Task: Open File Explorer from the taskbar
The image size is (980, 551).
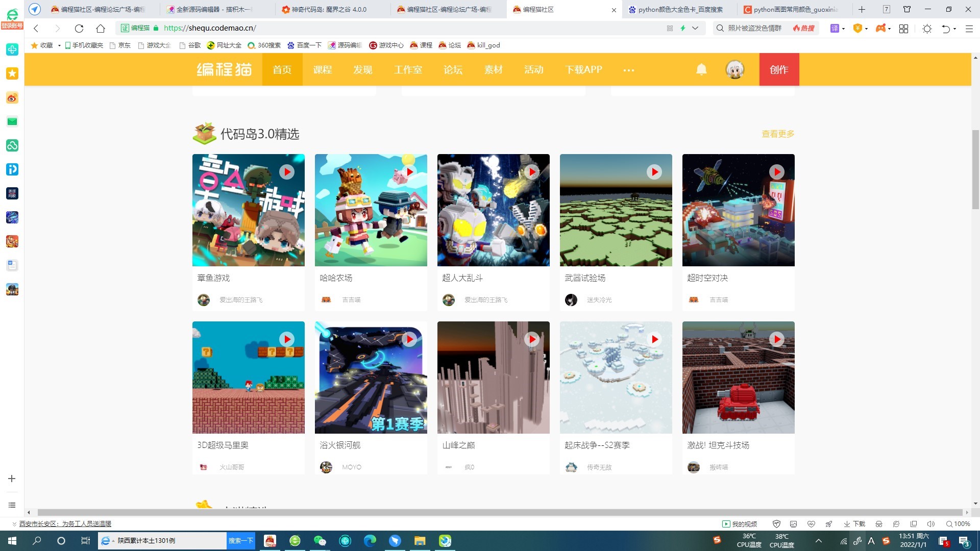Action: click(x=420, y=541)
